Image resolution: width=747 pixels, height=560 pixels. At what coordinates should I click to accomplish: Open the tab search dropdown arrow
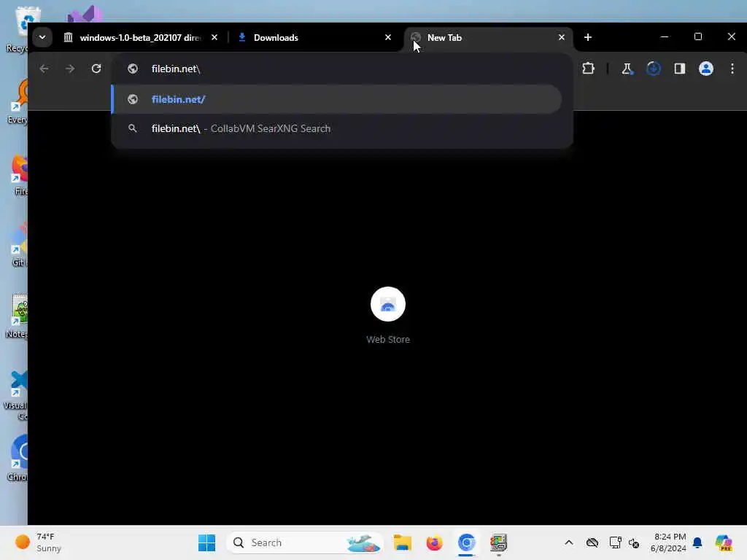42,37
